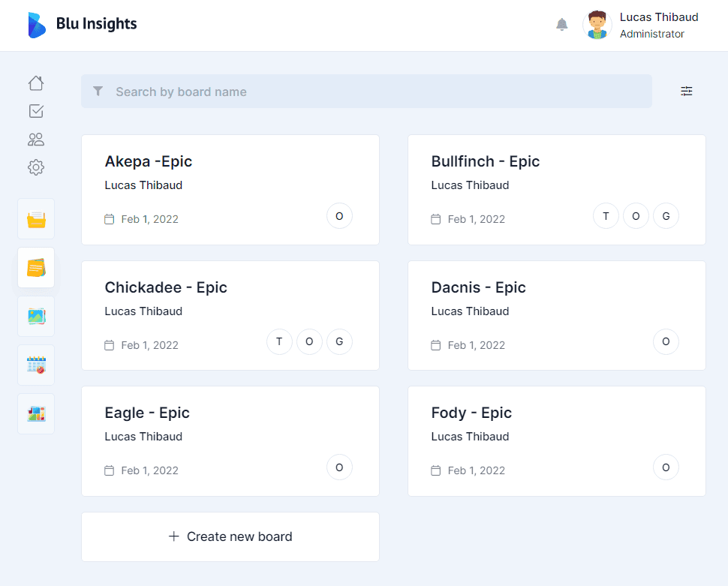Open the yellow folder files module
Viewport: 728px width, 586px height.
[x=36, y=218]
